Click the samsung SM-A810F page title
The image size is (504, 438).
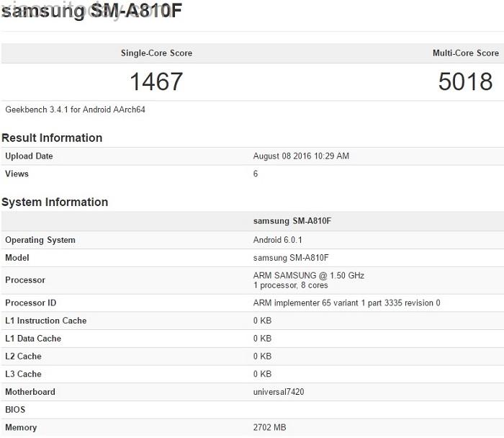[x=91, y=12]
